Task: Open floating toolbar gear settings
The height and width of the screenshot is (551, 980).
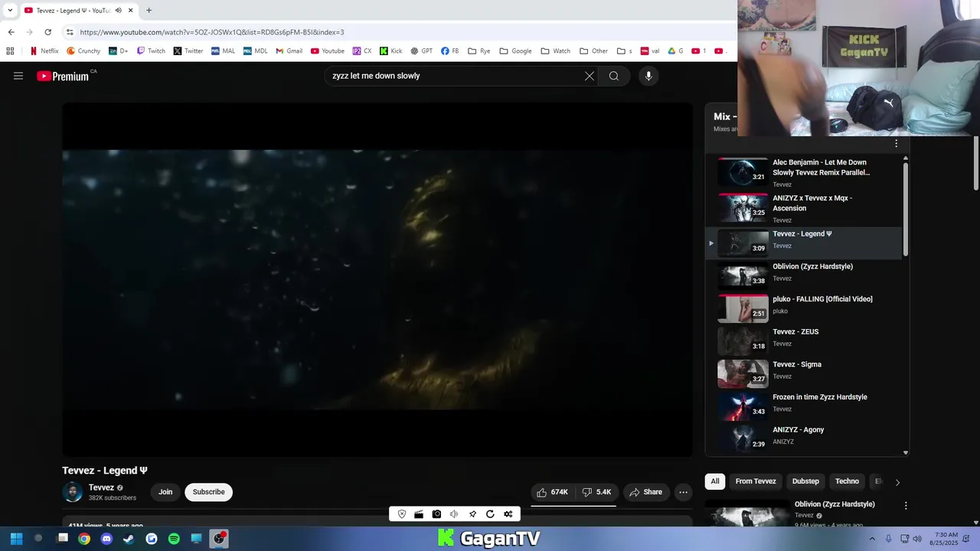Action: click(x=508, y=514)
